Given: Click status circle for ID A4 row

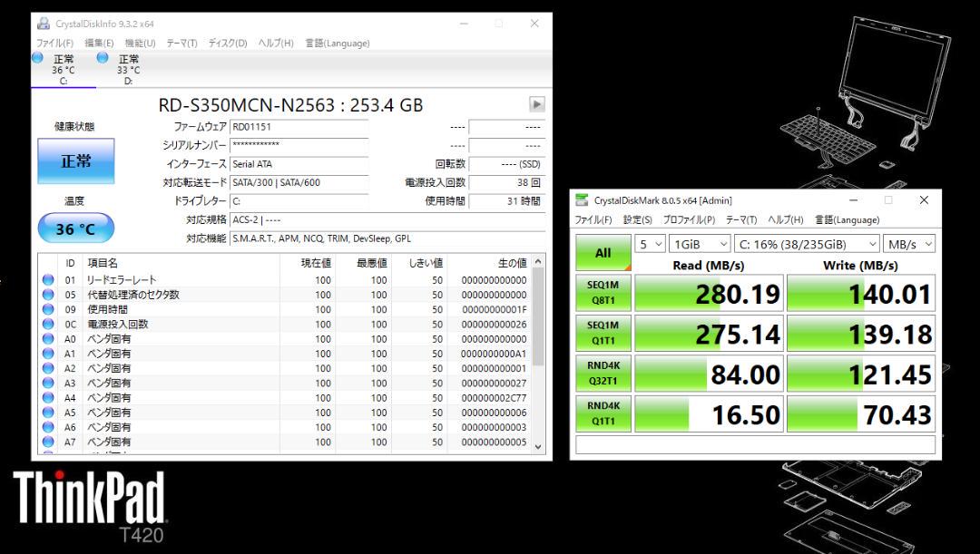Looking at the screenshot, I should click(48, 398).
